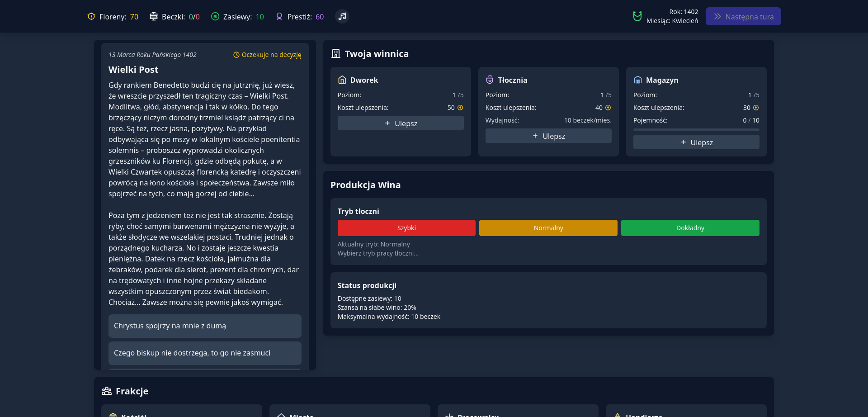The image size is (868, 417).
Task: Advance with Następna tura button
Action: click(743, 16)
